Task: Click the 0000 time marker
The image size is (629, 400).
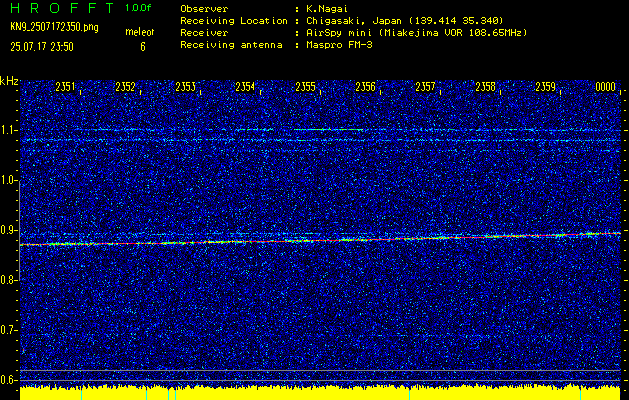Action: (606, 87)
